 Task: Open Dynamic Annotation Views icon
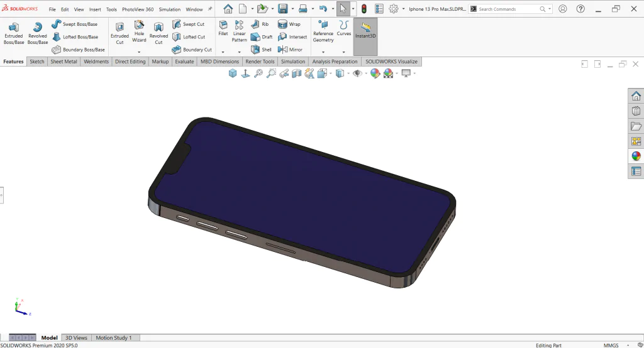click(309, 73)
